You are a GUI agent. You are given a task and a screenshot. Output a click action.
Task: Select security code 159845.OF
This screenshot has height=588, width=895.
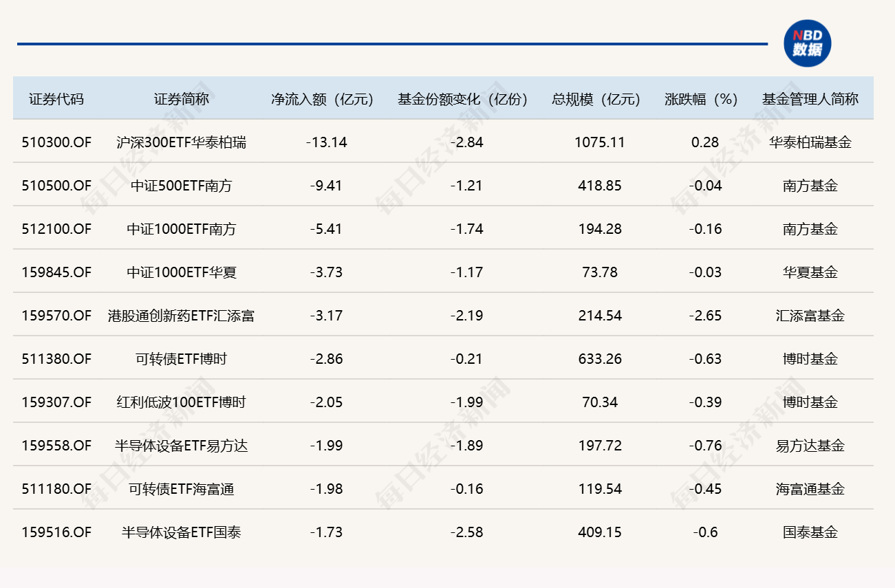[x=56, y=272]
